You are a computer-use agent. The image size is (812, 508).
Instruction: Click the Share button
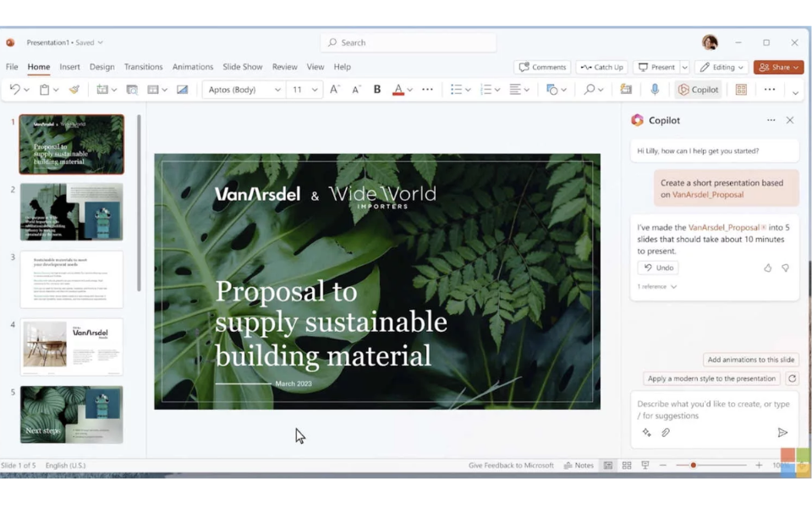pos(778,68)
